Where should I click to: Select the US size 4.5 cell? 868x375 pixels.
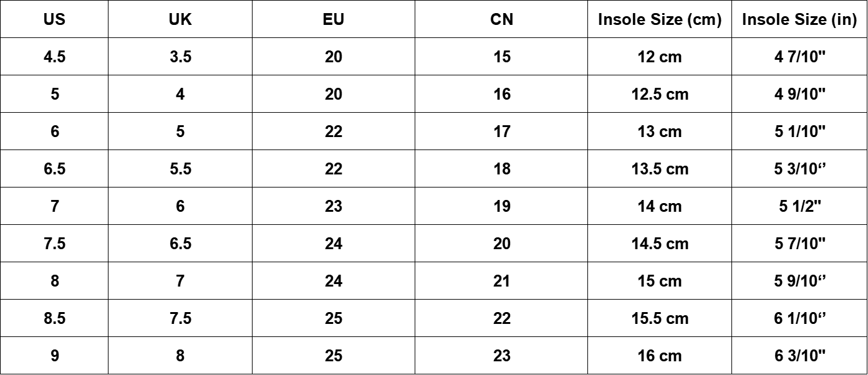pos(55,57)
